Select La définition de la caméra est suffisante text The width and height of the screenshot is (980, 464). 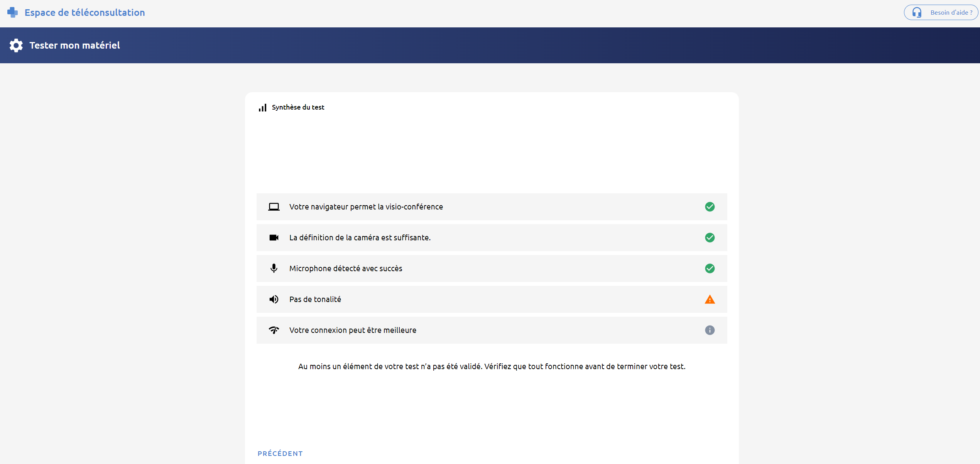click(x=360, y=238)
